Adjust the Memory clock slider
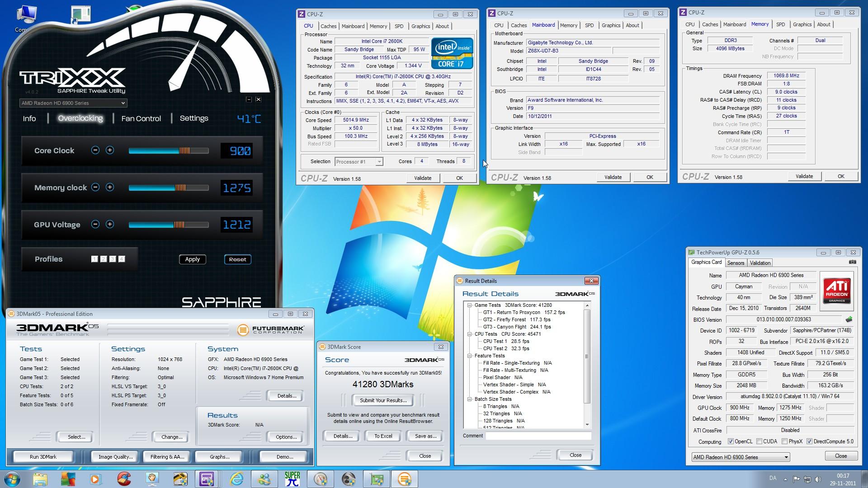The width and height of the screenshot is (868, 488). point(169,188)
